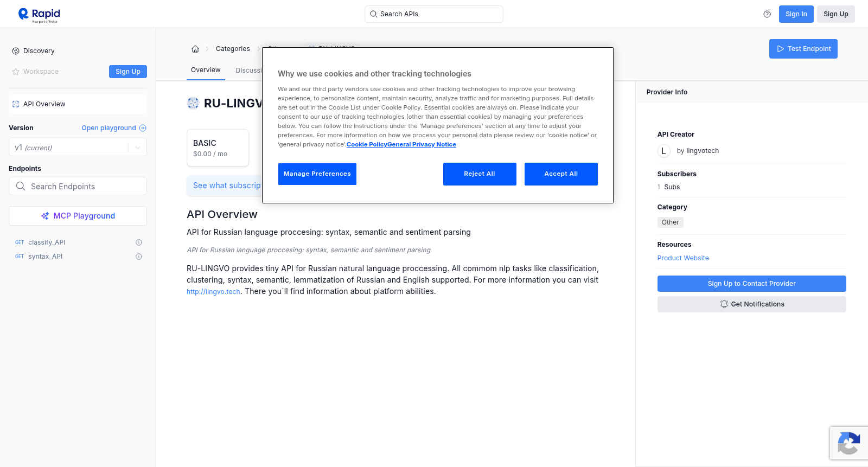Click Sign In button in header
This screenshot has height=467, width=868.
796,14
